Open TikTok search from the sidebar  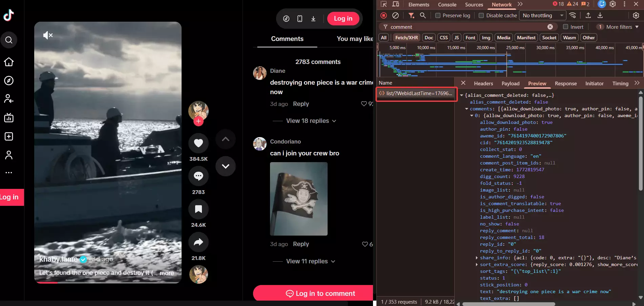click(x=8, y=40)
